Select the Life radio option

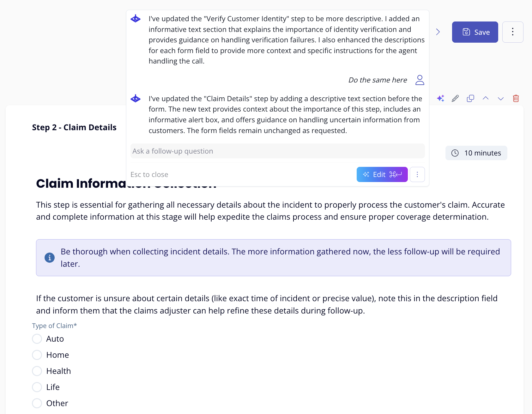pyautogui.click(x=37, y=387)
